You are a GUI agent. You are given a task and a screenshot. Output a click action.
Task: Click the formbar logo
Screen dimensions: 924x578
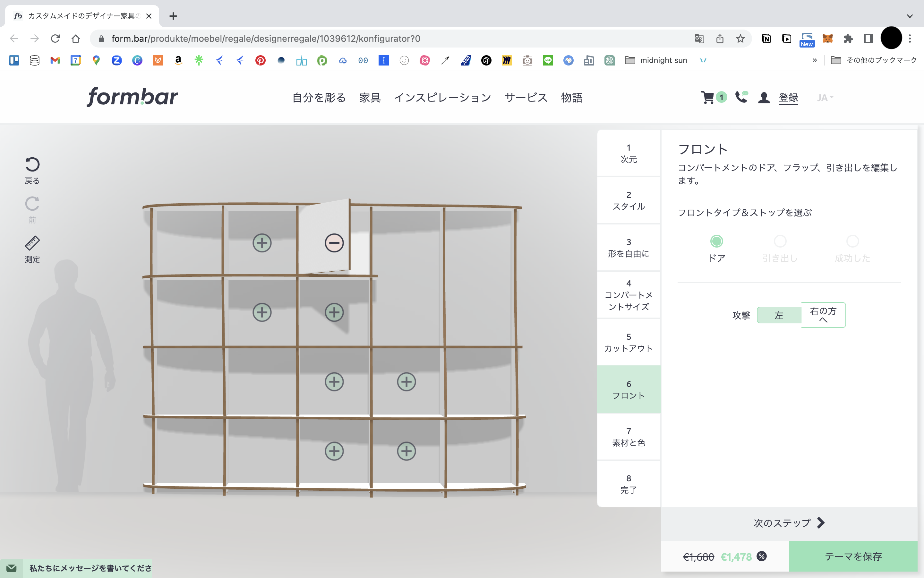click(132, 97)
